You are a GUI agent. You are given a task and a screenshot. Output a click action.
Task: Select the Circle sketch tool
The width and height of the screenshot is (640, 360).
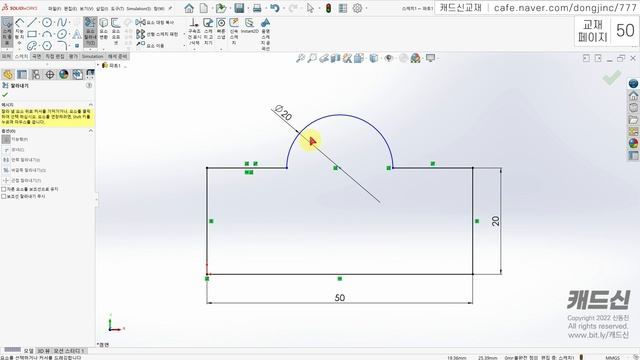click(x=47, y=22)
